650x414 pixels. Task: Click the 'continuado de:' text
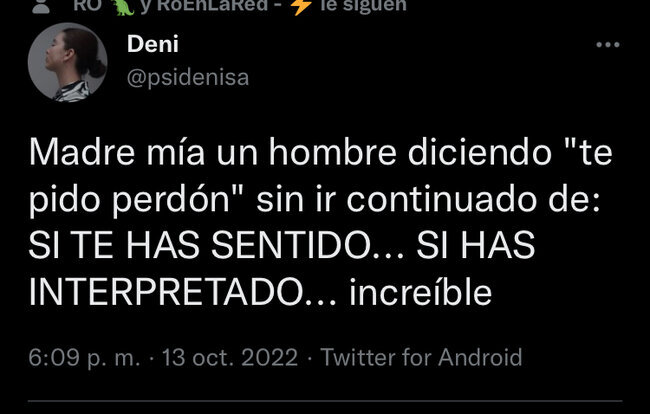(x=473, y=200)
